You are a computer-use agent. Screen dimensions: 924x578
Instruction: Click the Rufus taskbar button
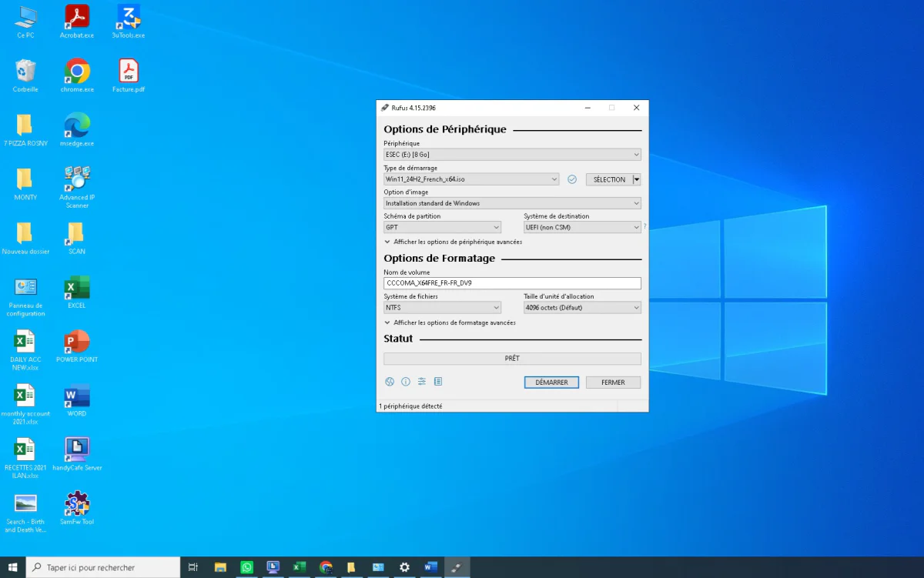pos(457,567)
